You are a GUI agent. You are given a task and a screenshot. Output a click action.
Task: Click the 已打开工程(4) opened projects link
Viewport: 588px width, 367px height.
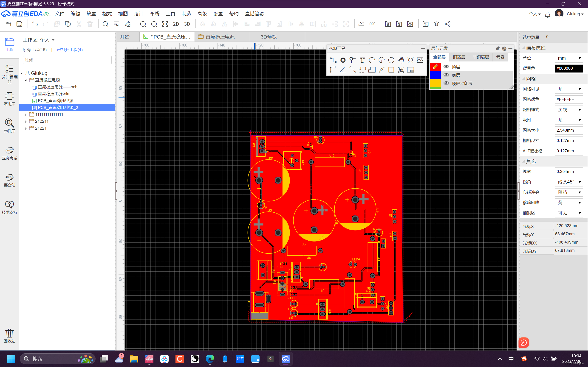[x=70, y=50]
